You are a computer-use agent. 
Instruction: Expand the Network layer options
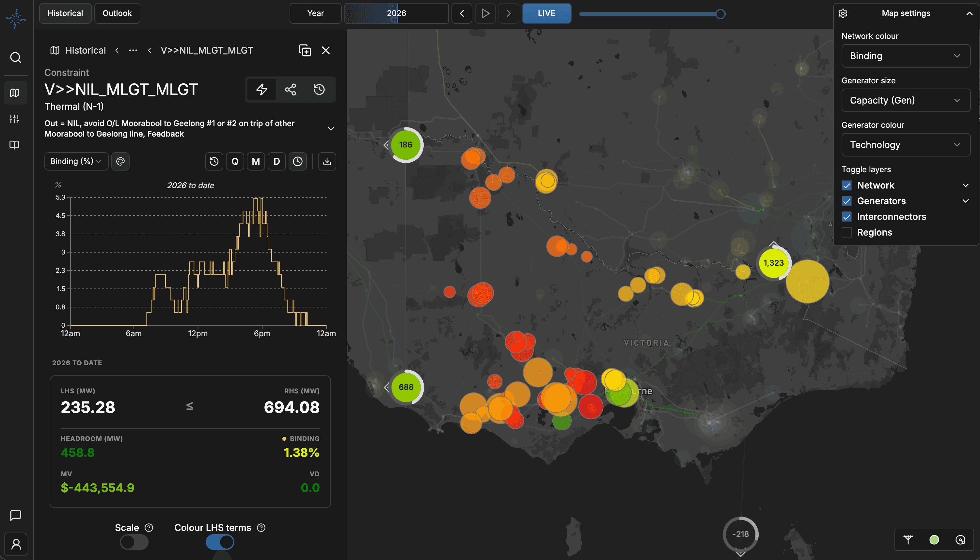(x=965, y=185)
